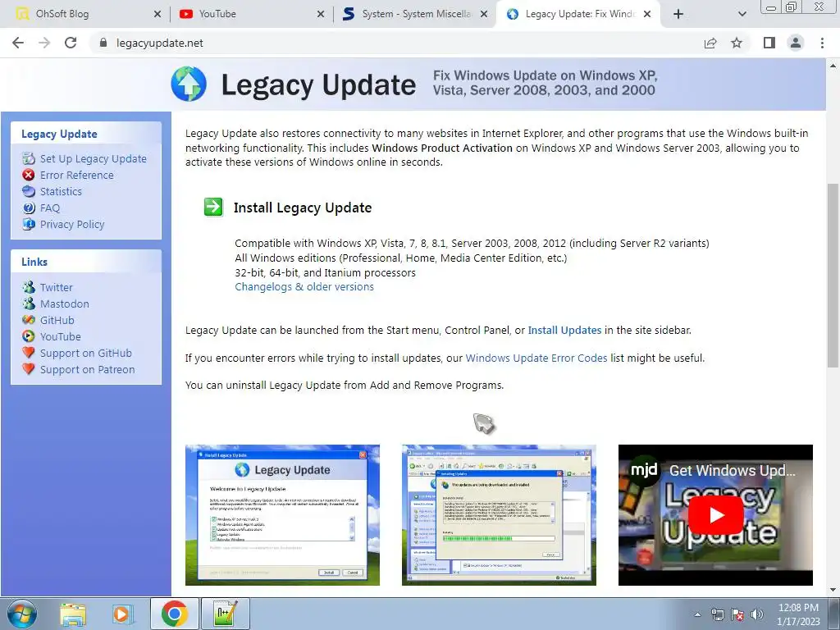Open File Explorer from the taskbar
The width and height of the screenshot is (840, 630).
coord(73,614)
